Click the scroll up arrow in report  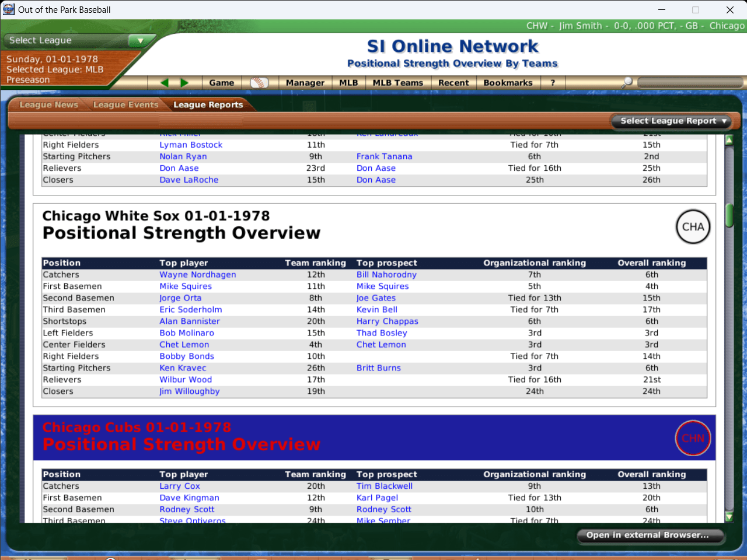pos(729,140)
